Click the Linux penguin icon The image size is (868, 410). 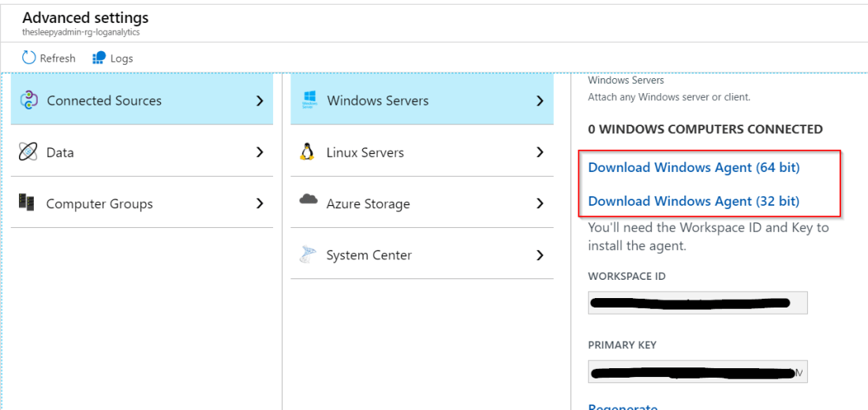click(x=308, y=152)
